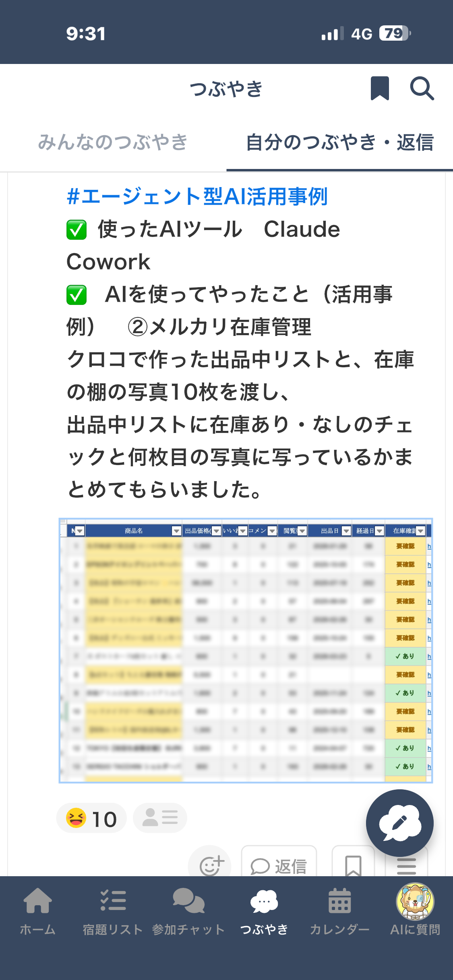Go to ホーム in bottom navigation

coord(37,911)
